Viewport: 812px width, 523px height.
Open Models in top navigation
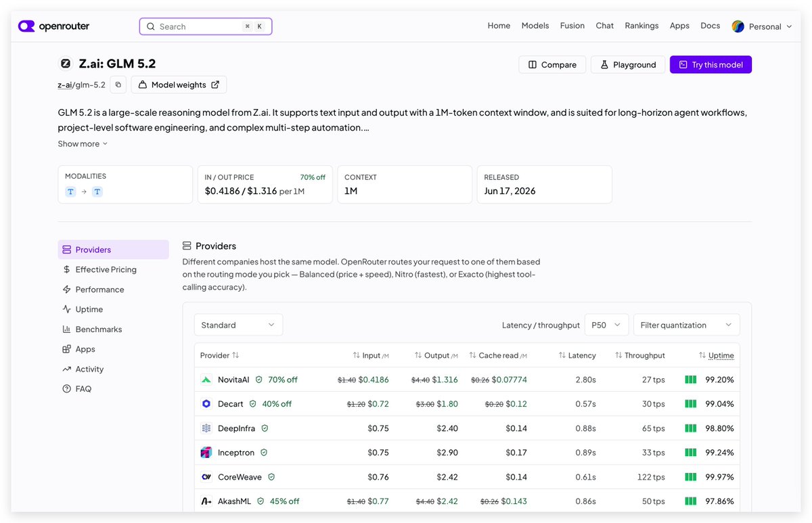535,26
